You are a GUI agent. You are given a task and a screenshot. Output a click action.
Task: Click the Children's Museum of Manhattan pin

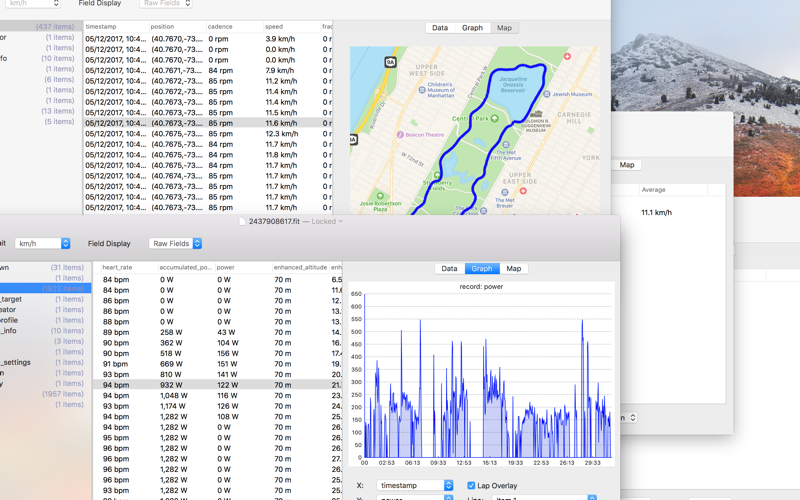(422, 90)
